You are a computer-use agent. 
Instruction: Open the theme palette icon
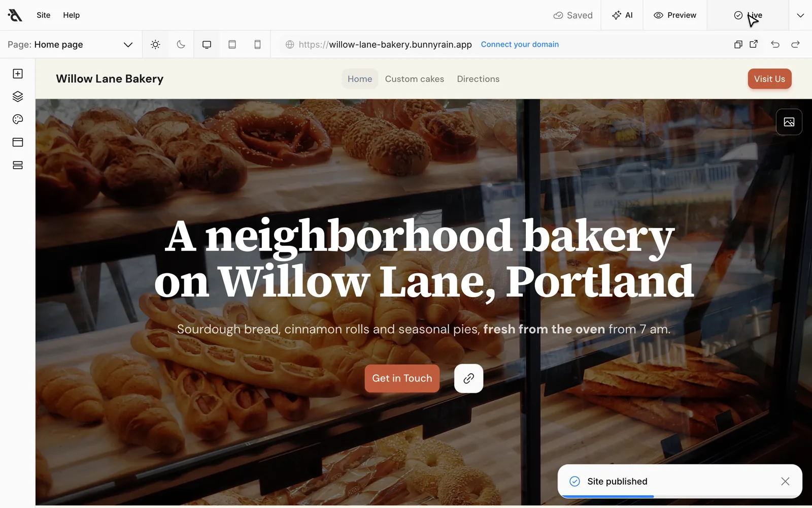[x=18, y=119]
